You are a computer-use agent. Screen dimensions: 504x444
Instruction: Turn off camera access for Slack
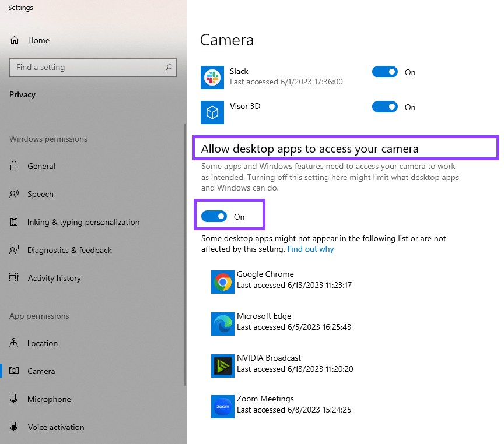[385, 72]
